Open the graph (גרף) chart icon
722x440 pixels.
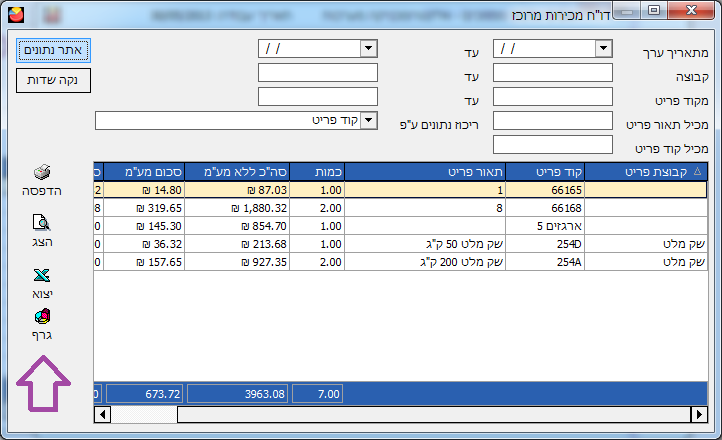point(42,317)
